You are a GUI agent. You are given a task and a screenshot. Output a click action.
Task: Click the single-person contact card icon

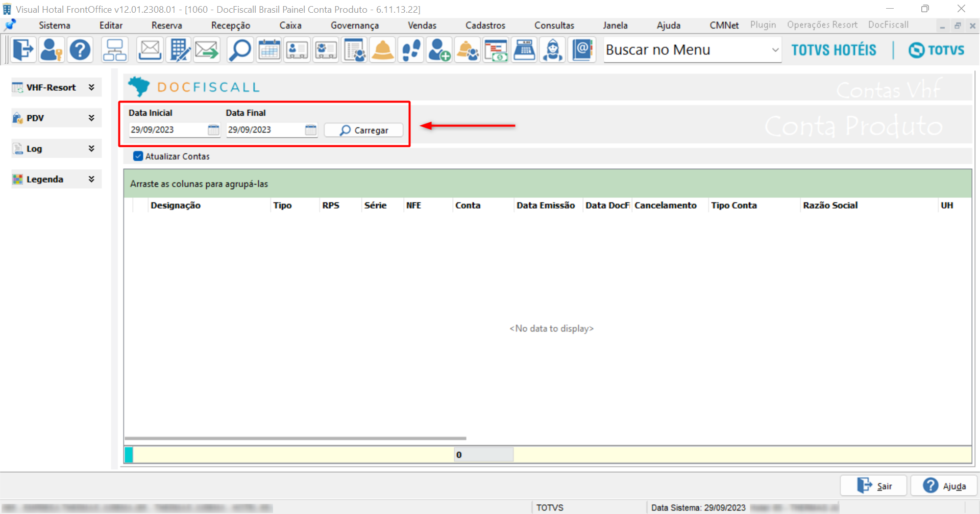(297, 50)
